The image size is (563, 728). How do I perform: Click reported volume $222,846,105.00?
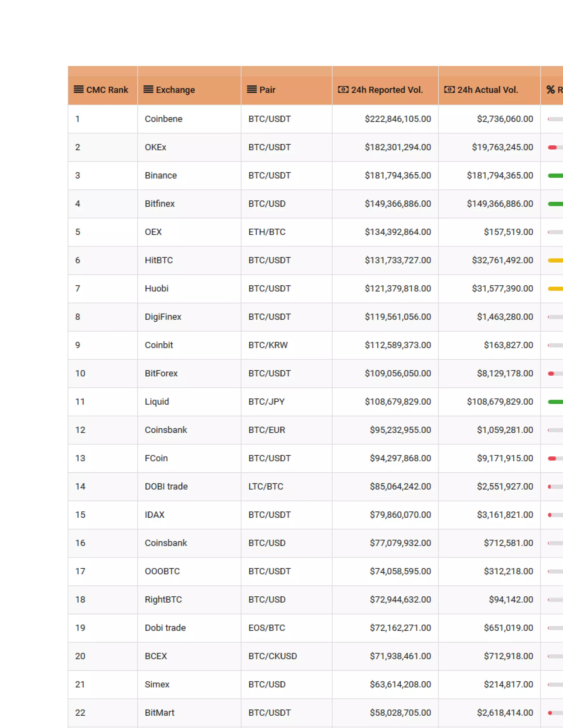[x=398, y=119]
